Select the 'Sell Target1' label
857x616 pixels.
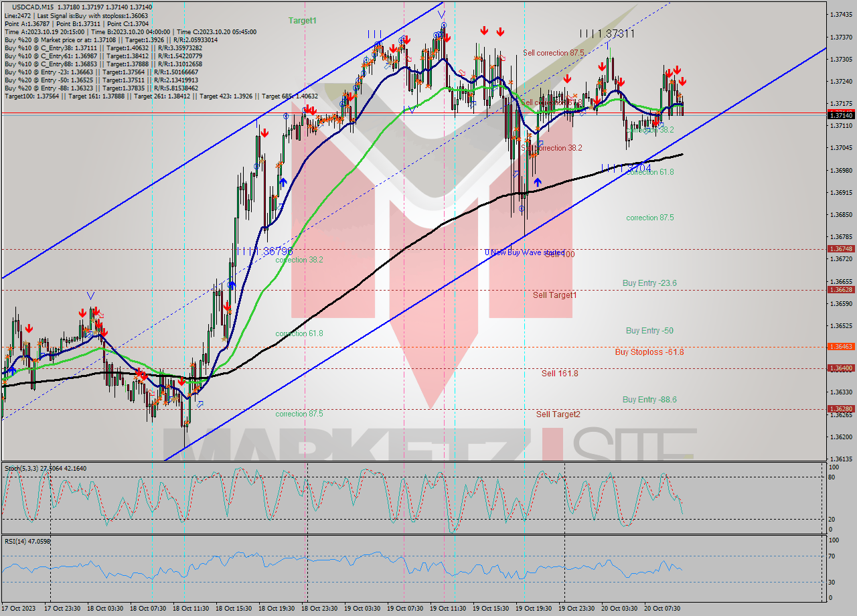(555, 295)
